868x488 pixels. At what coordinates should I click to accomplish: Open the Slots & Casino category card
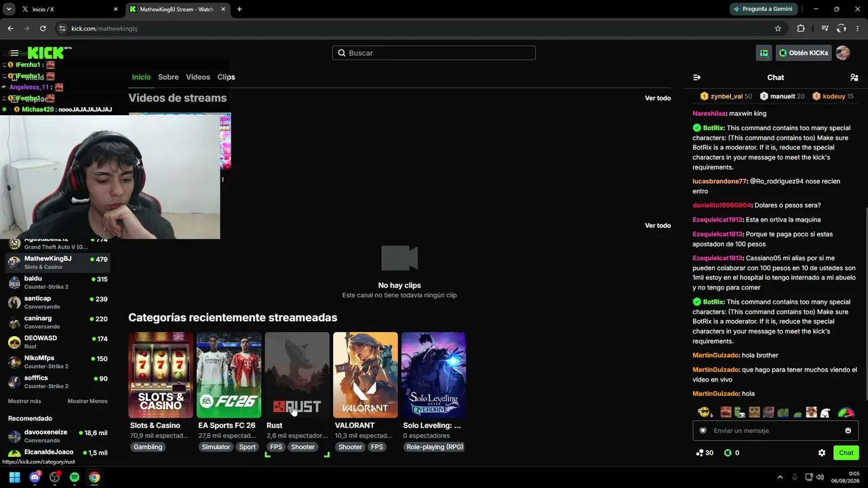click(161, 375)
